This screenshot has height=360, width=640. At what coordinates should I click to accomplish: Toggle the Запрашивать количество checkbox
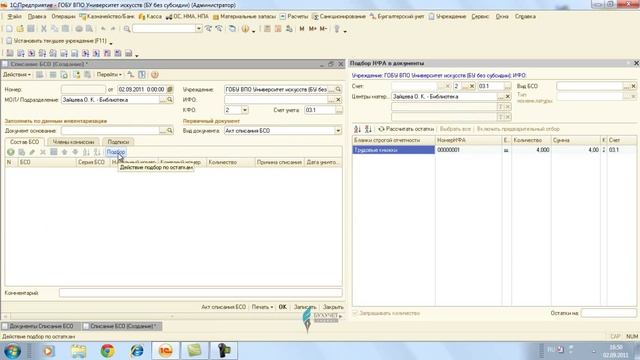tap(355, 313)
